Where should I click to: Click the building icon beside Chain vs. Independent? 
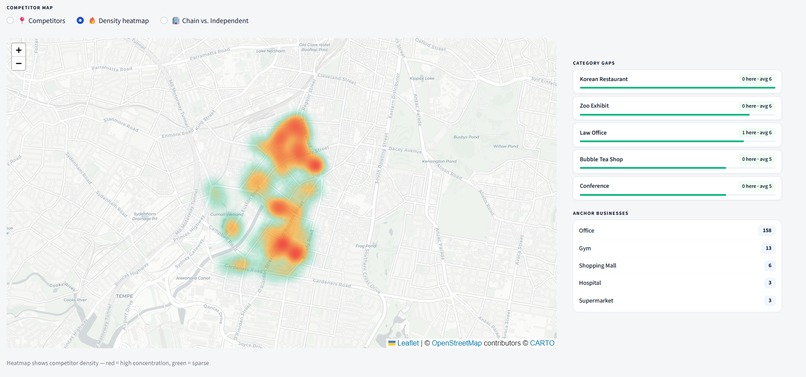point(176,21)
